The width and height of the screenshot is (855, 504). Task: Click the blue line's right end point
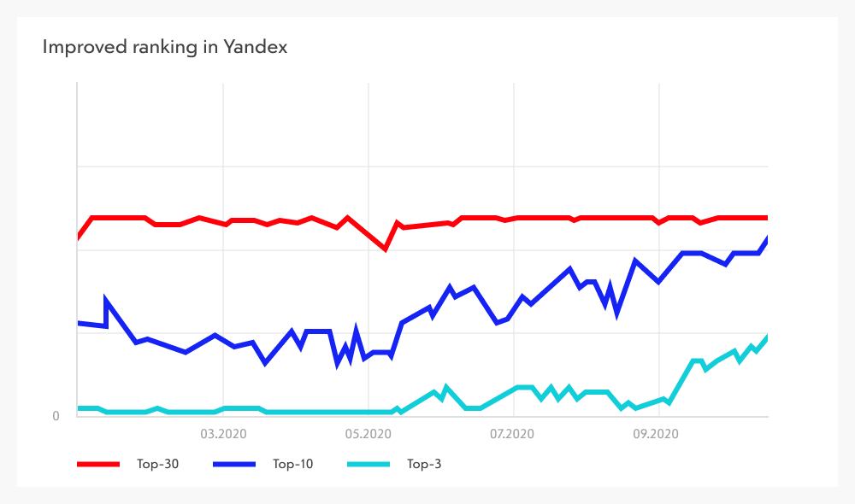(x=767, y=238)
